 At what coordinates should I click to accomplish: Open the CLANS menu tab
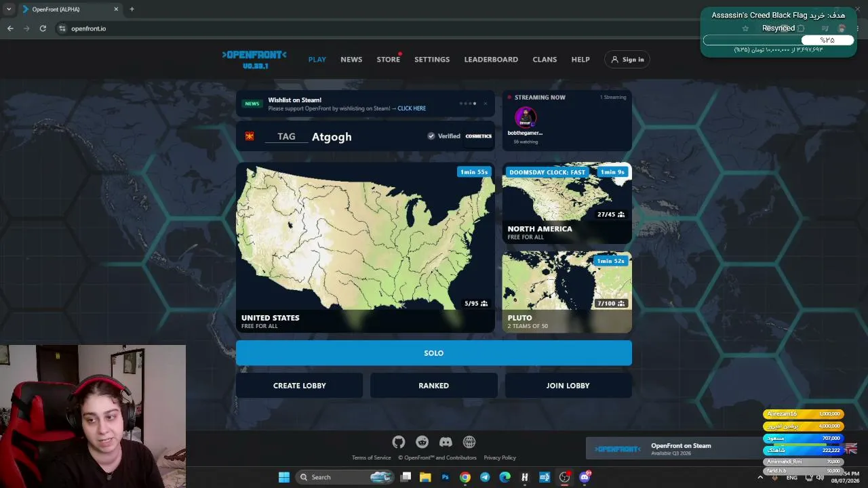tap(545, 60)
